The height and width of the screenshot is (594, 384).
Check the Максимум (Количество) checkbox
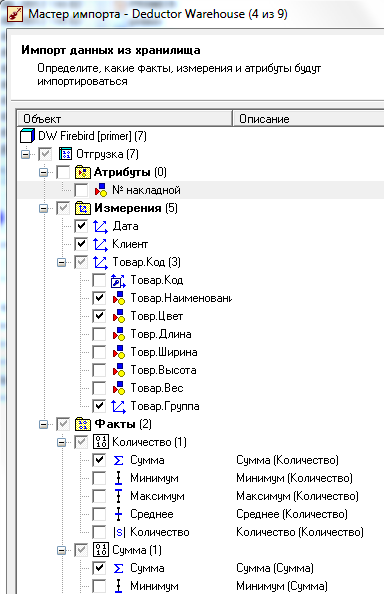click(99, 496)
